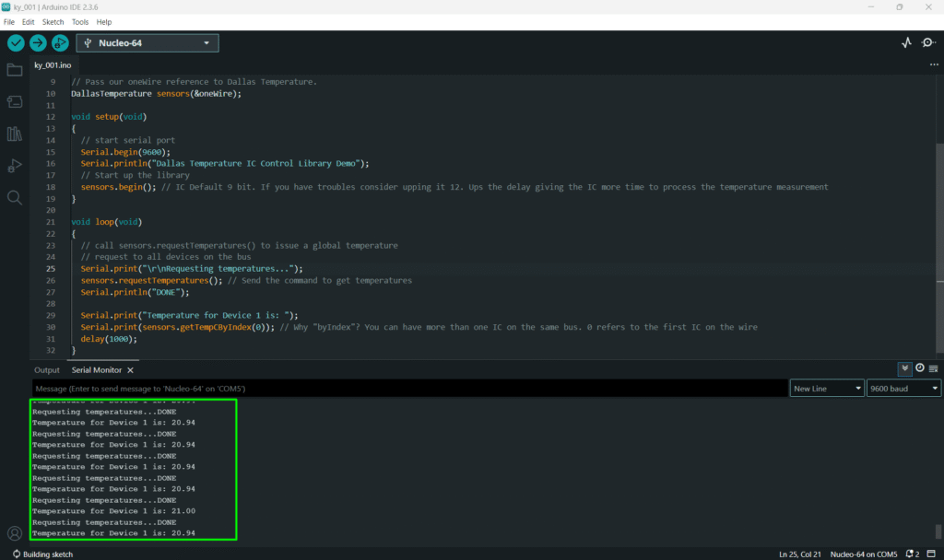944x560 pixels.
Task: Open the Library Manager sidebar
Action: (x=15, y=134)
